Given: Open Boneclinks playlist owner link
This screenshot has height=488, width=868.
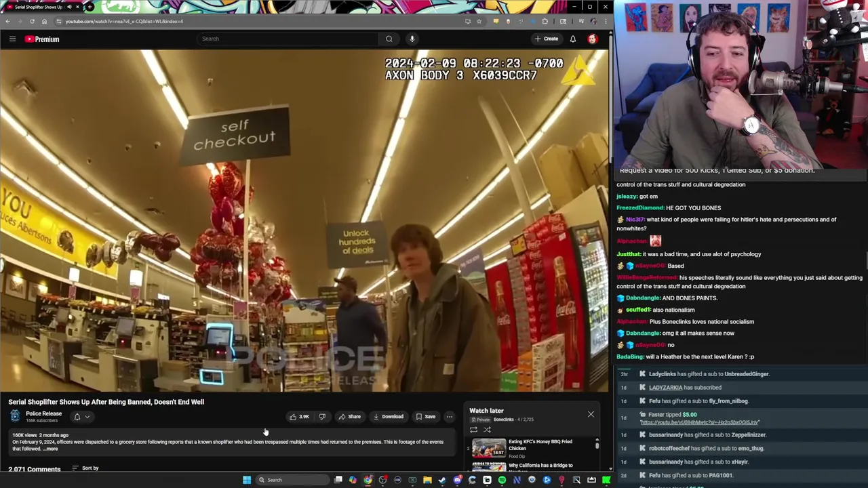Looking at the screenshot, I should coord(503,420).
